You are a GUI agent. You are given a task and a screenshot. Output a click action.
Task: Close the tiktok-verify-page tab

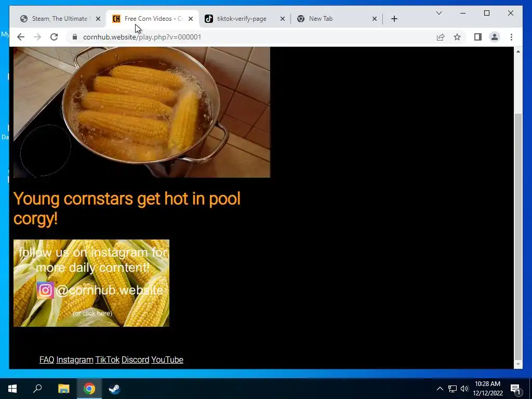(282, 19)
